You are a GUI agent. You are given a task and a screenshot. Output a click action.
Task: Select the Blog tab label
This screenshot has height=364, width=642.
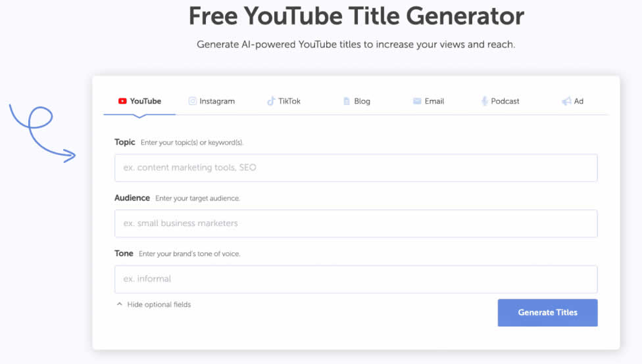362,101
